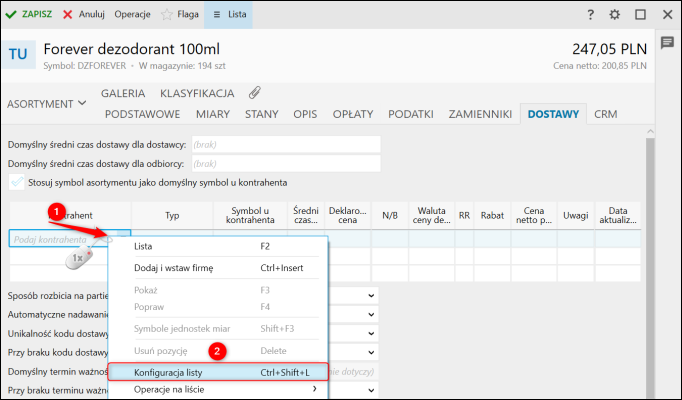Open the GALERIA tab

(123, 93)
